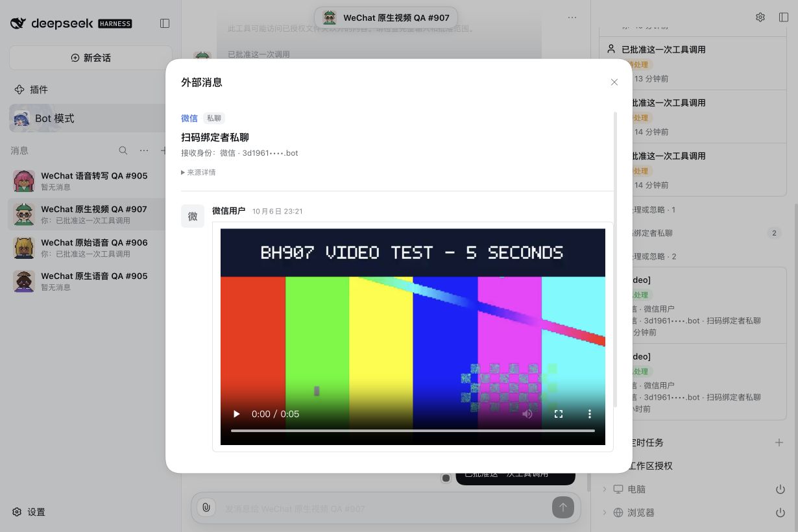Toggle the right sidebar panel icon

784,18
